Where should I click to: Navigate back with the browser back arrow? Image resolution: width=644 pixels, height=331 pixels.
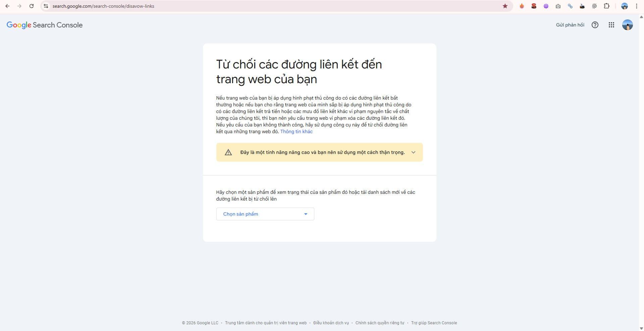[x=7, y=6]
